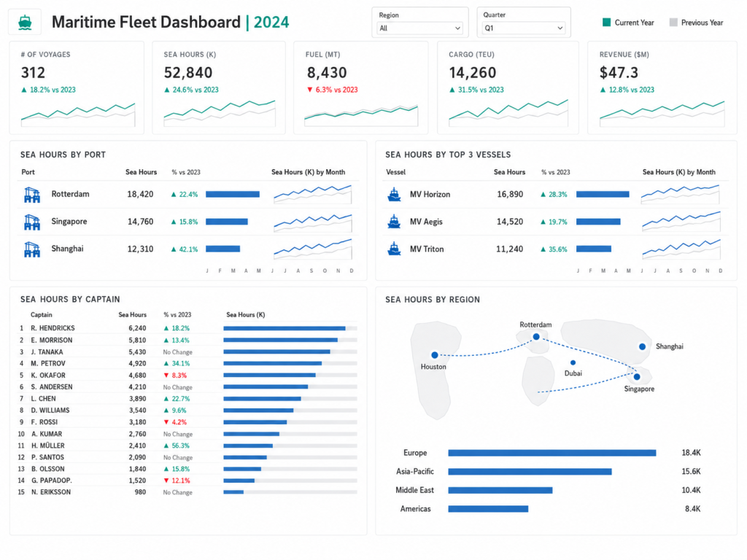Click the N. Eriksson sea hours bar
The width and height of the screenshot is (747, 560).
pyautogui.click(x=233, y=492)
